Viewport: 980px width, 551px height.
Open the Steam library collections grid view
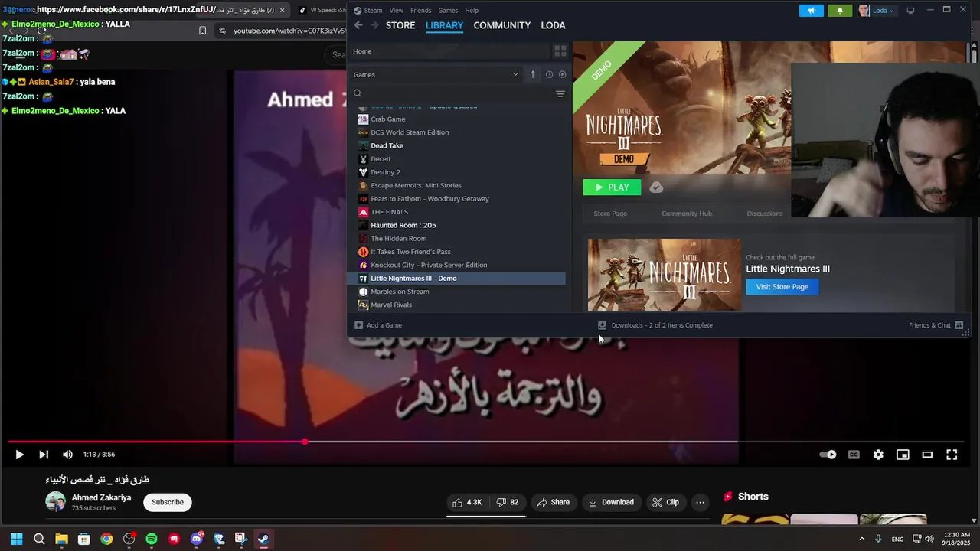pos(560,51)
